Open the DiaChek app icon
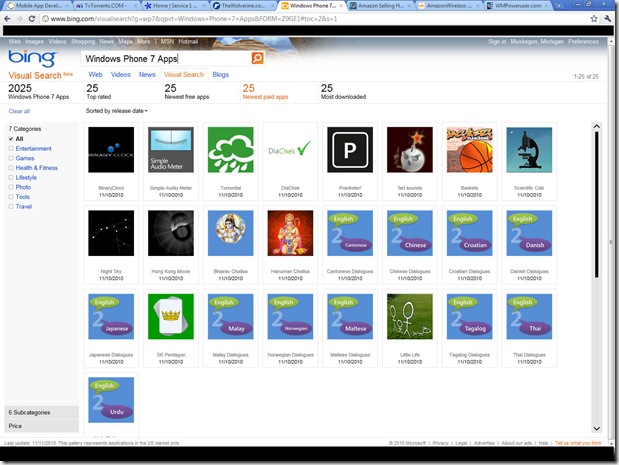This screenshot has width=619, height=465. pos(290,150)
